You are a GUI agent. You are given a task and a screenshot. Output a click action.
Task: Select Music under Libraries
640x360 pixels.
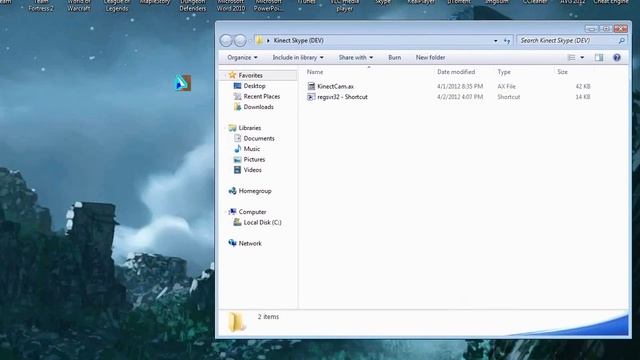(x=251, y=149)
